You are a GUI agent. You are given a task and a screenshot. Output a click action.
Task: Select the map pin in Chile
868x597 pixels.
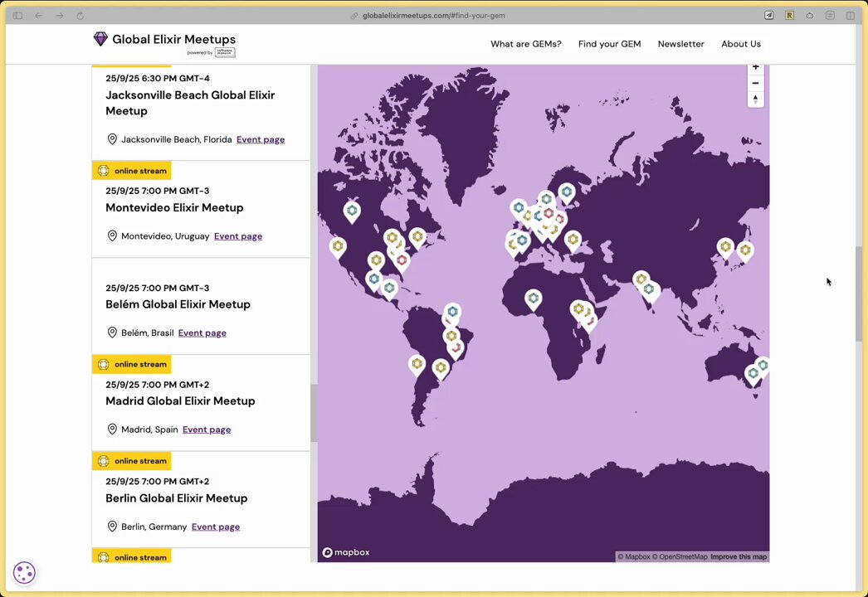coord(417,366)
